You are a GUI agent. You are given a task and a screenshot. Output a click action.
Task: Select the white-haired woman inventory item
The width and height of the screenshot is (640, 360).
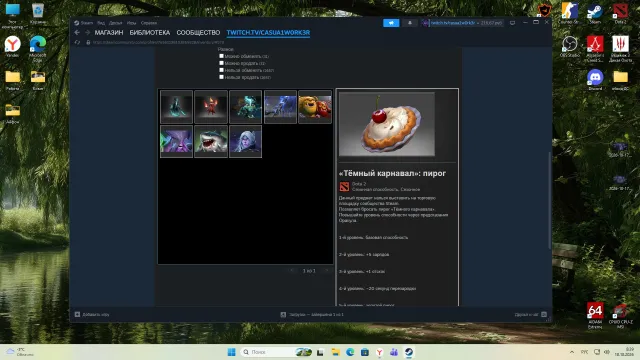(245, 141)
